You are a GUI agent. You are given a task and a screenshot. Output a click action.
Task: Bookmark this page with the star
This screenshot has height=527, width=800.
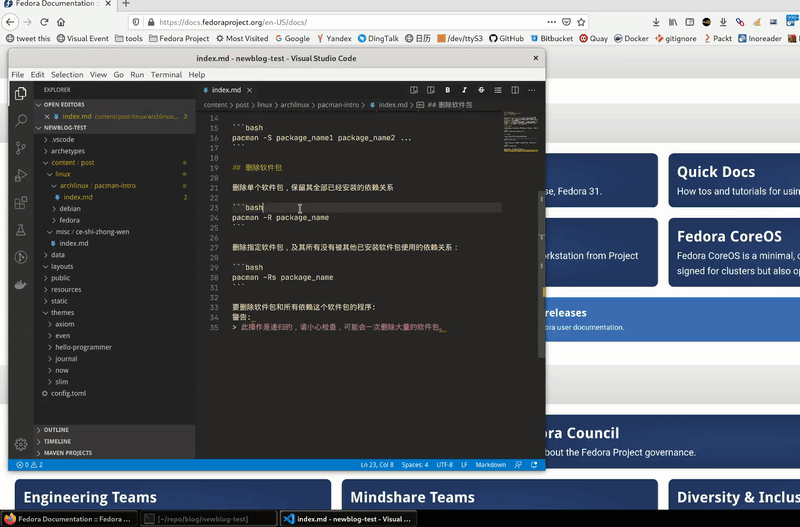[581, 22]
